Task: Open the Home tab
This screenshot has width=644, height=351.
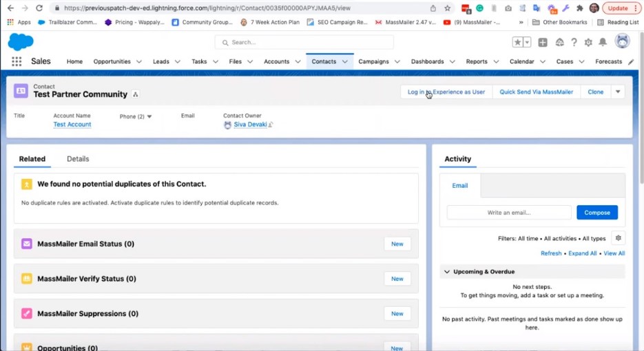Action: pyautogui.click(x=74, y=61)
